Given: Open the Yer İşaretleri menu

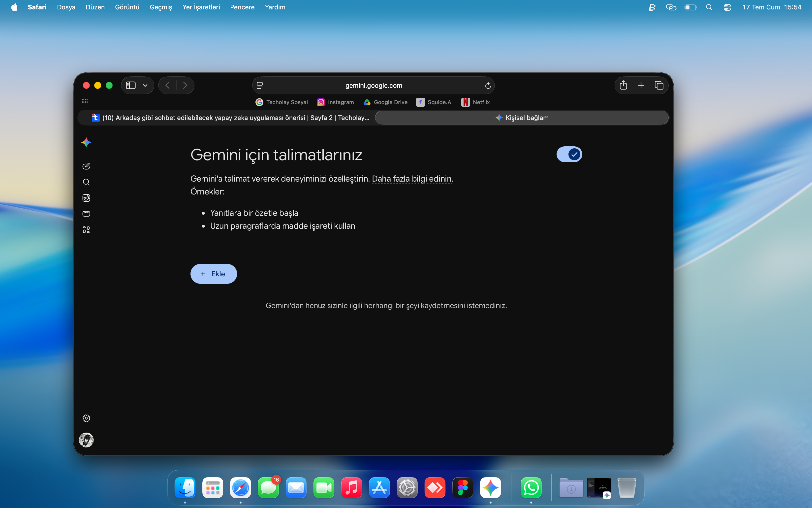Looking at the screenshot, I should 201,7.
